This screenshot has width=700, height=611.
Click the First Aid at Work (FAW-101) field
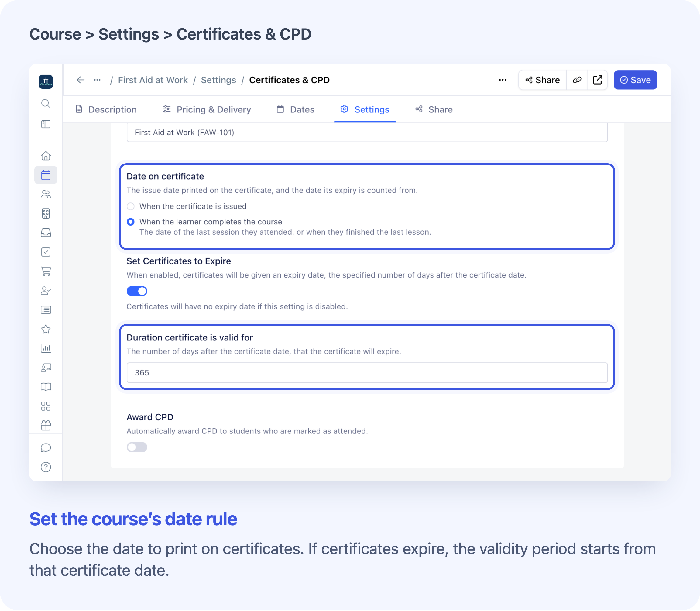tap(367, 132)
